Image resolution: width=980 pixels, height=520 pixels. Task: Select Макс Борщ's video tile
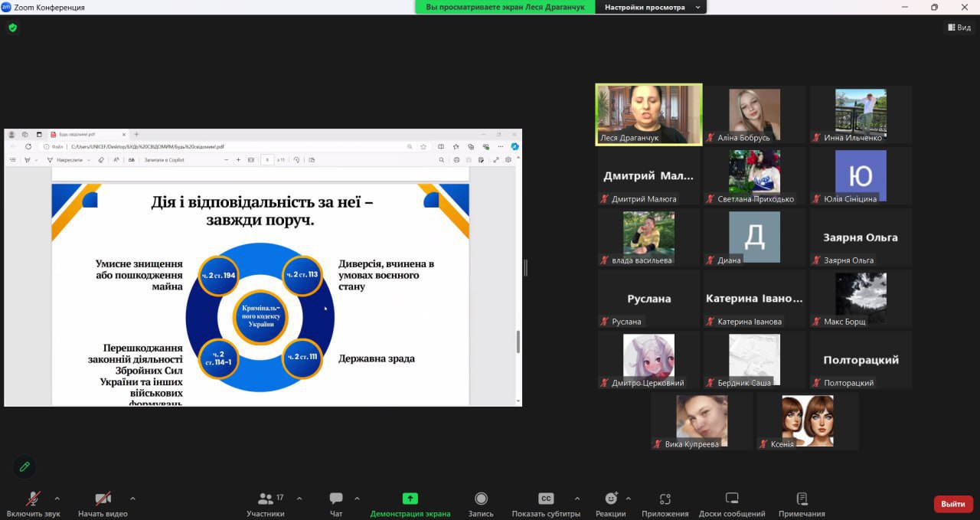861,298
